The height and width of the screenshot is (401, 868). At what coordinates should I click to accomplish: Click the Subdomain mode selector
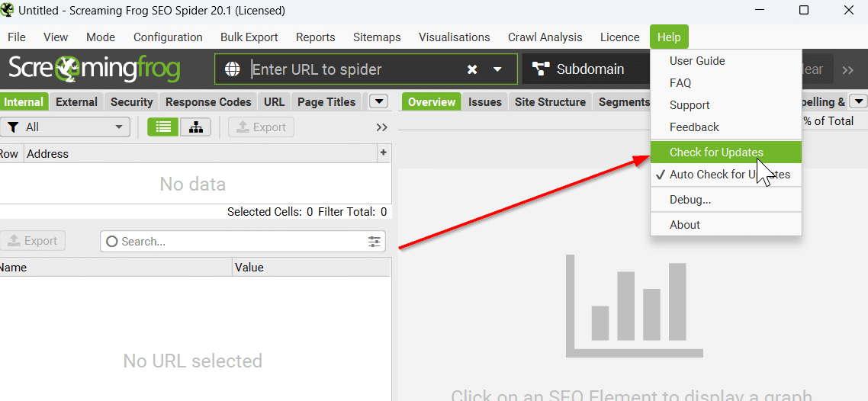coord(587,69)
